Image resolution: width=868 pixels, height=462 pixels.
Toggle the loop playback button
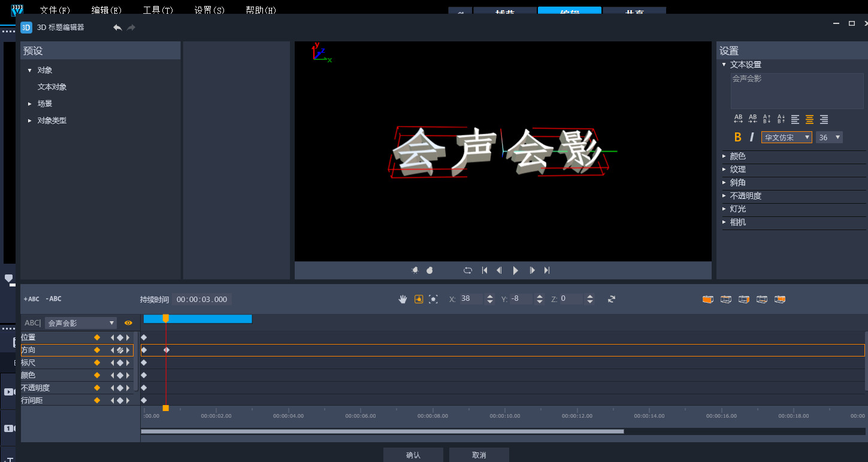pos(468,270)
